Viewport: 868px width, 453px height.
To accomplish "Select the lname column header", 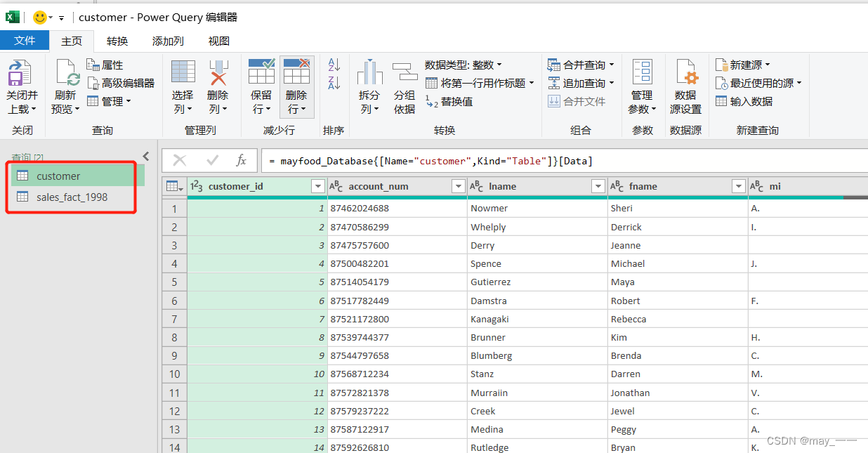I will click(x=537, y=186).
